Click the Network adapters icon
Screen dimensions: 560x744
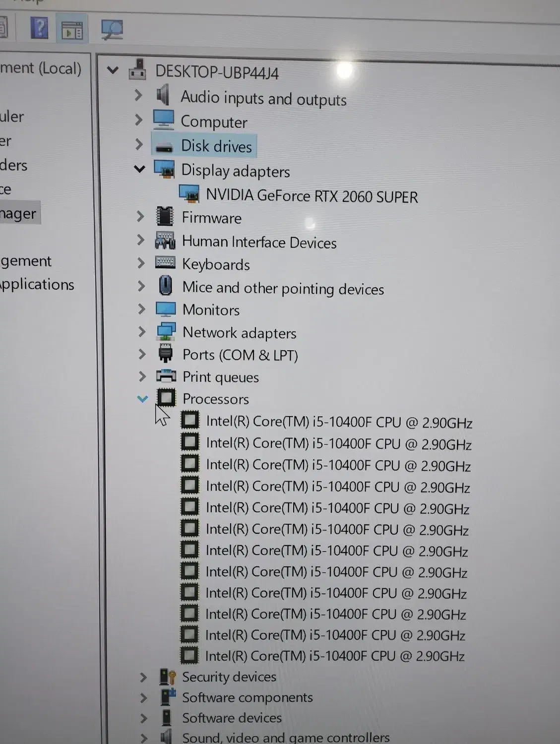click(x=166, y=331)
